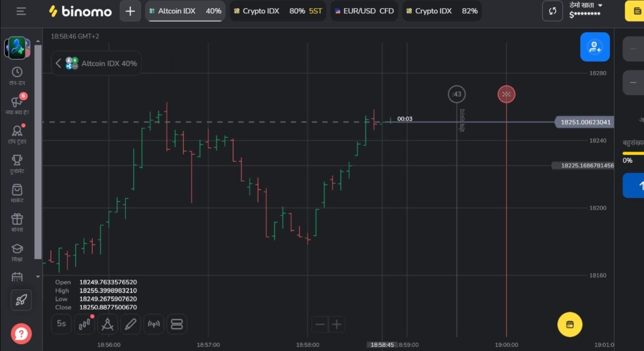Open the hamburger main menu
Screen dimensions: 644x351
pos(21,11)
